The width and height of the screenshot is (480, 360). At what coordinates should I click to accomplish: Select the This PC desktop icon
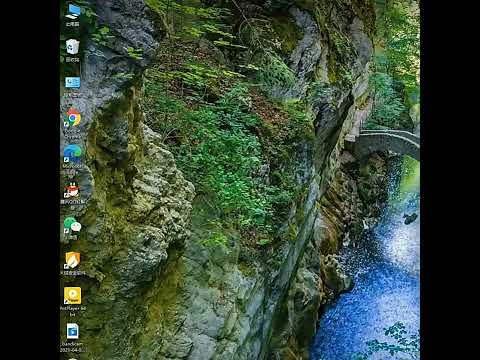73,12
